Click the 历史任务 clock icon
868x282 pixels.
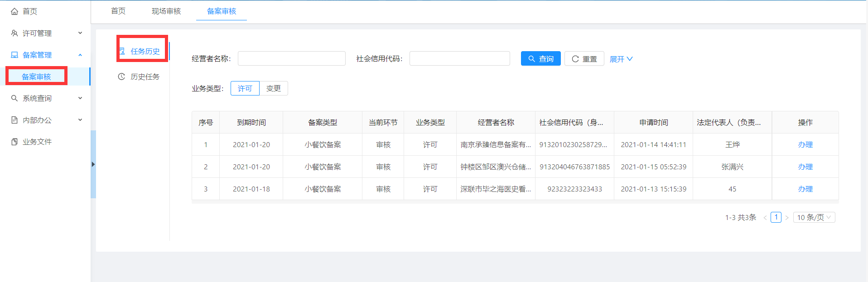121,76
